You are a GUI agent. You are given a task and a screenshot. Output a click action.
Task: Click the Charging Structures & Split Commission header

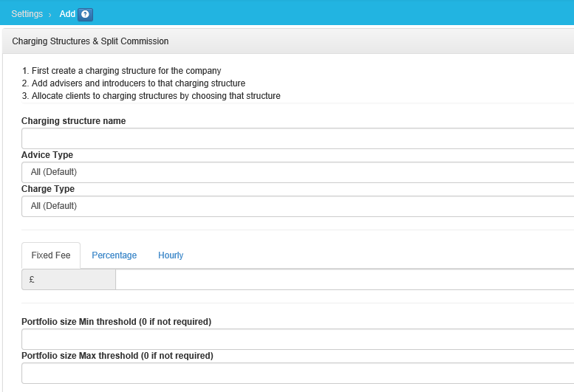90,41
